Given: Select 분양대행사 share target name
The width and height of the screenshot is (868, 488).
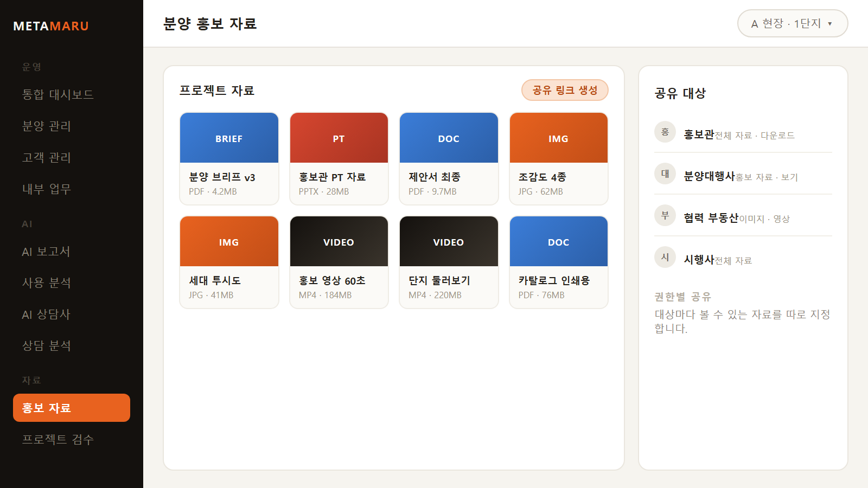Looking at the screenshot, I should [709, 176].
